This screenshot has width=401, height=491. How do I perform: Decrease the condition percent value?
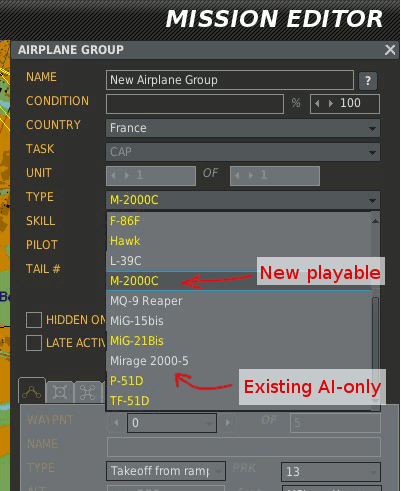[317, 104]
